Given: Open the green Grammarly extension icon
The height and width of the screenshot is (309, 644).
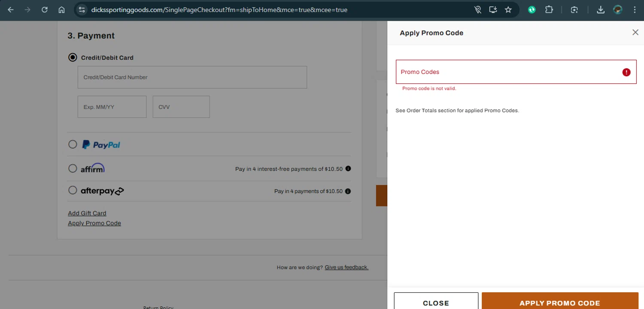Looking at the screenshot, I should [532, 9].
